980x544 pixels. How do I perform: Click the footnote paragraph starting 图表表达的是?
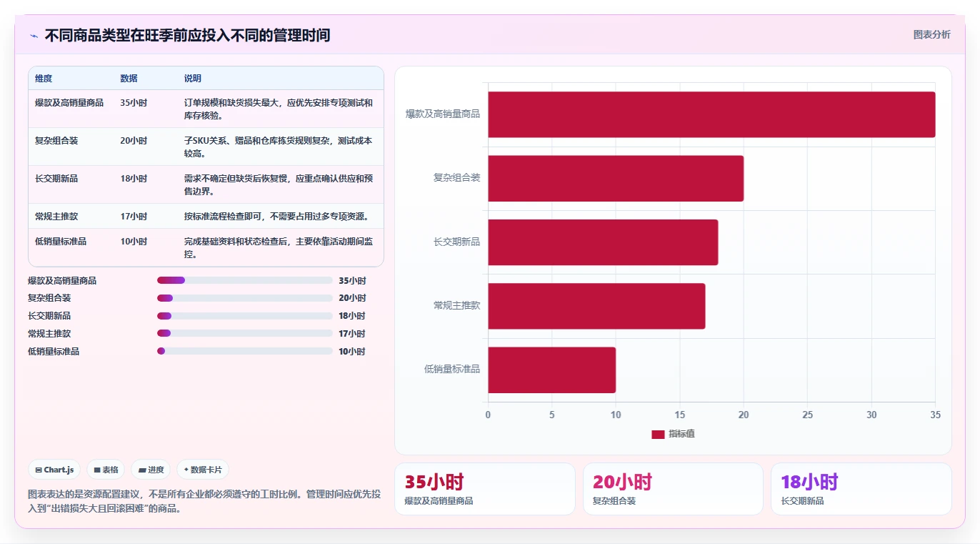tap(204, 502)
